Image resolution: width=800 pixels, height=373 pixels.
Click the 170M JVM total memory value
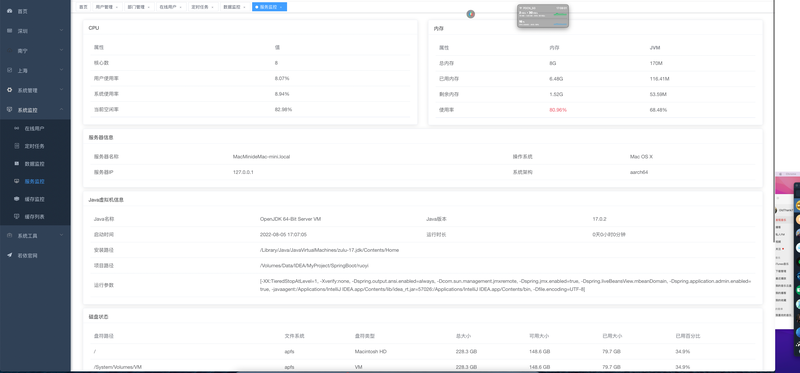(656, 63)
